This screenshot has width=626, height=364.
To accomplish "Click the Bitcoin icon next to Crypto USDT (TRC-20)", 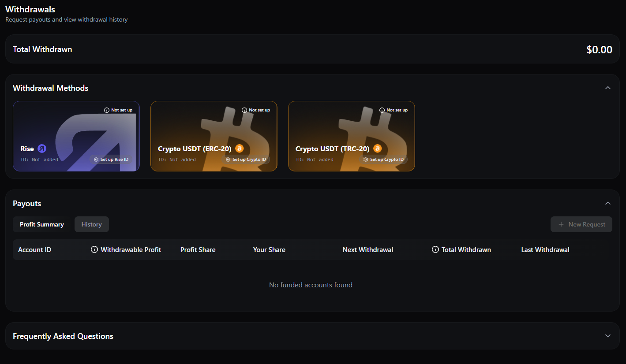I will click(x=378, y=149).
